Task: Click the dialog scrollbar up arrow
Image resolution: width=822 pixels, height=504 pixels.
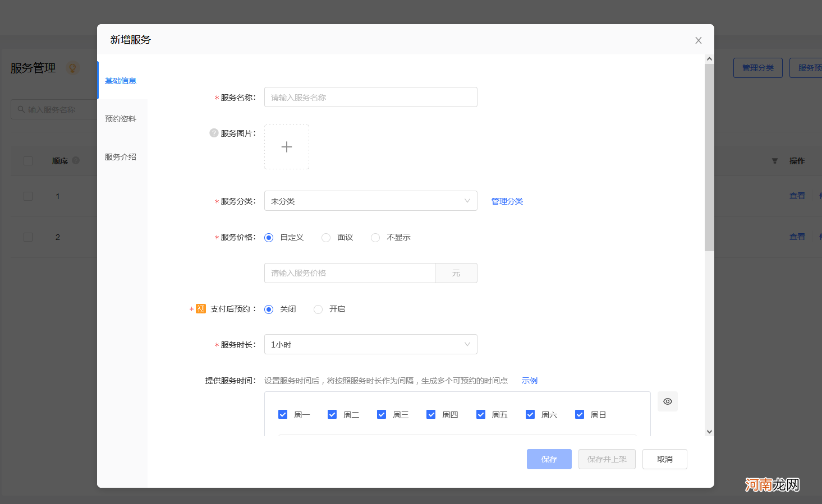Action: pyautogui.click(x=709, y=59)
